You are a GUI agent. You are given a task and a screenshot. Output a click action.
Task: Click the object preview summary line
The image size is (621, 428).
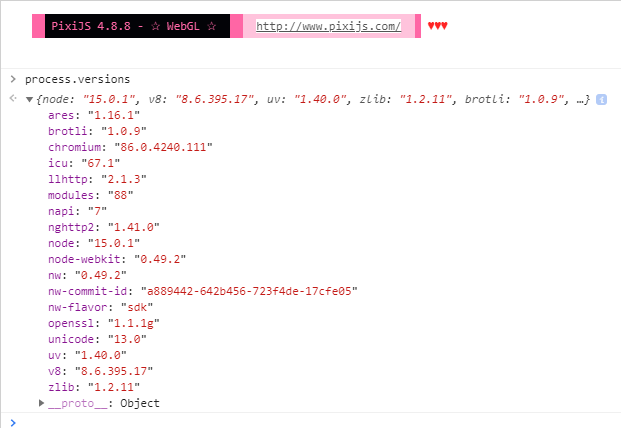click(313, 99)
